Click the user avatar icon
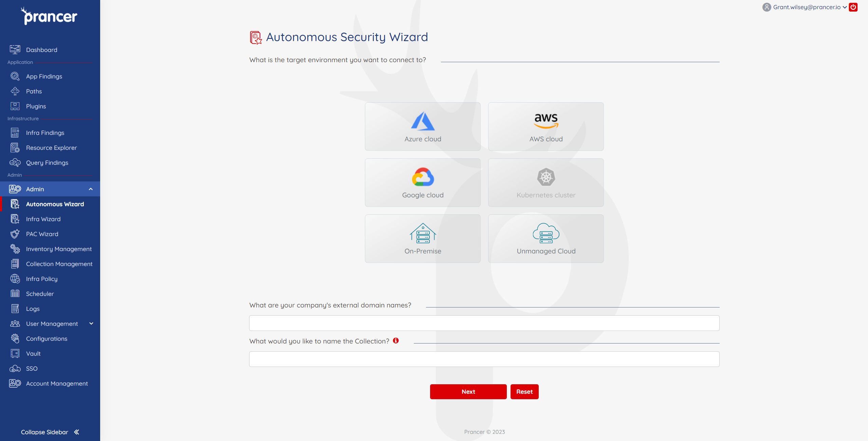 (x=767, y=7)
